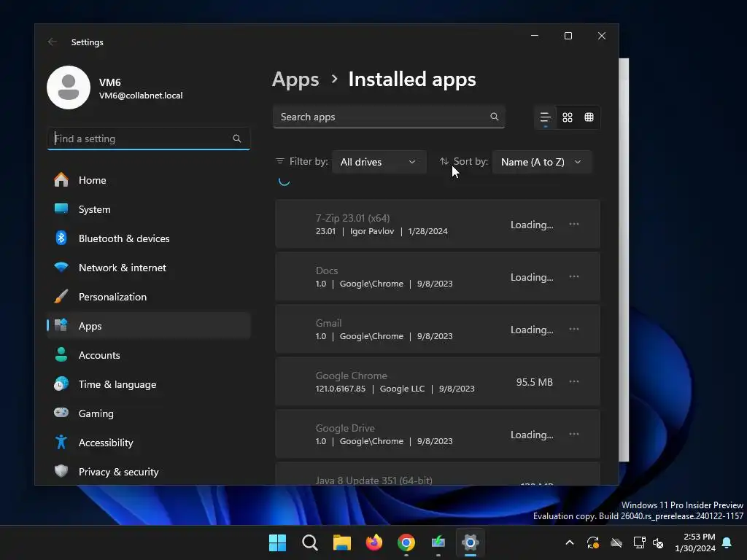747x560 pixels.
Task: Select the Google Drive app entry
Action: (438, 434)
